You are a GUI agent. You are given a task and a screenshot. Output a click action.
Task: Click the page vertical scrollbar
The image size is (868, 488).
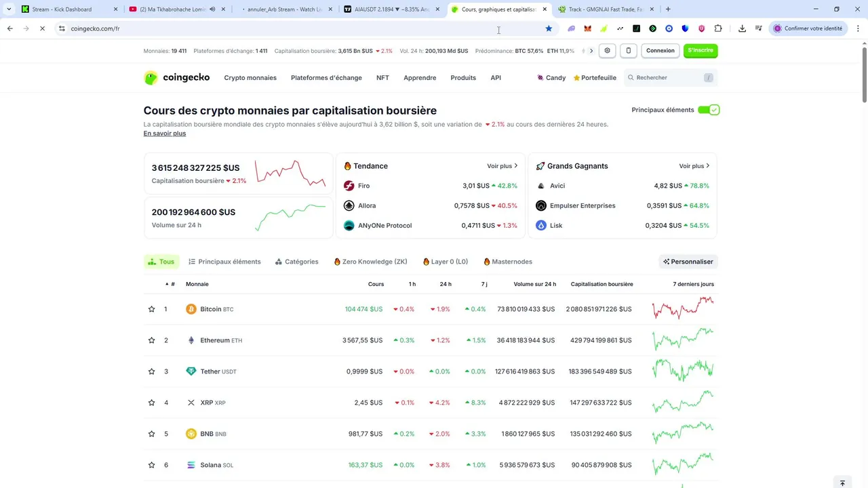pyautogui.click(x=864, y=75)
